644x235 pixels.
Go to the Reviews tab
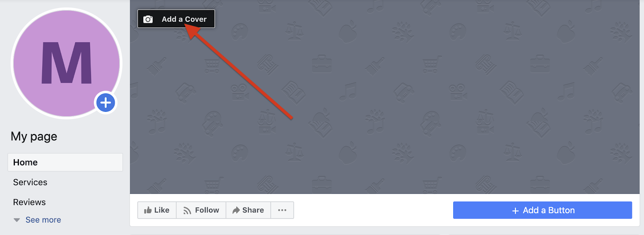coord(29,202)
